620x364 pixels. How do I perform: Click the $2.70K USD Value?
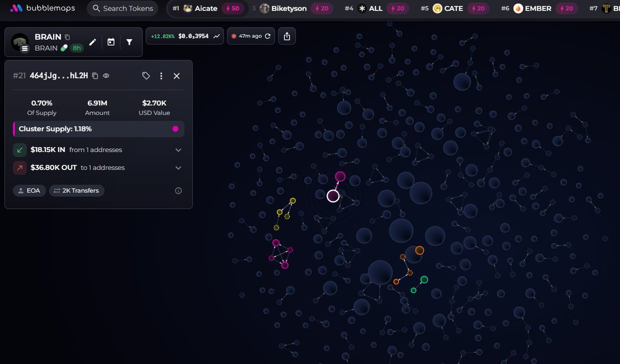154,103
